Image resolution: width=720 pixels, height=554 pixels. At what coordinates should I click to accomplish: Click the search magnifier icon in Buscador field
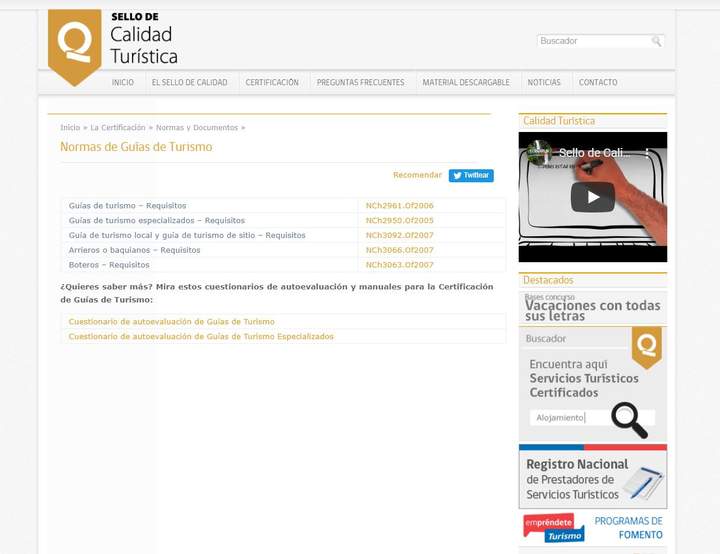(656, 41)
